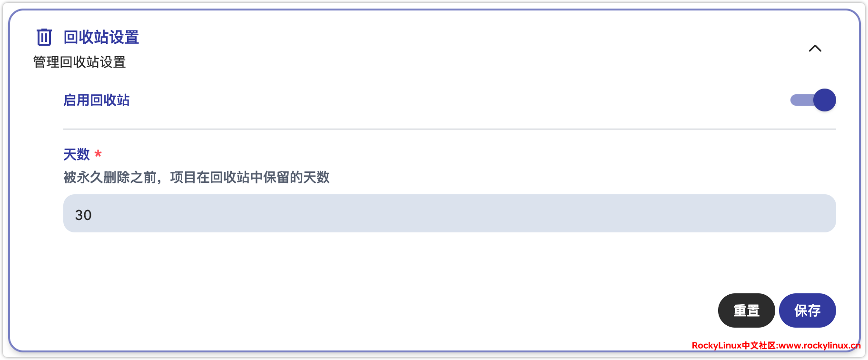Click the 回收站设置 heading title
Image resolution: width=868 pixels, height=360 pixels.
point(101,37)
